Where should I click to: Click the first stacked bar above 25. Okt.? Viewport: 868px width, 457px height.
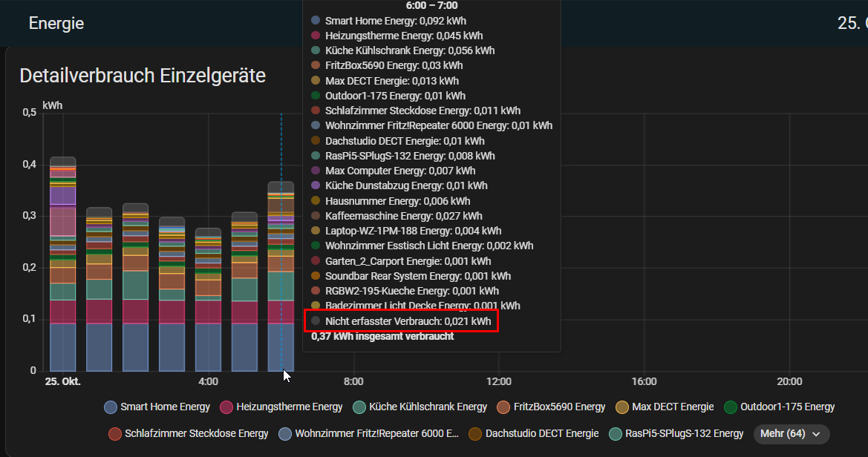(63, 297)
